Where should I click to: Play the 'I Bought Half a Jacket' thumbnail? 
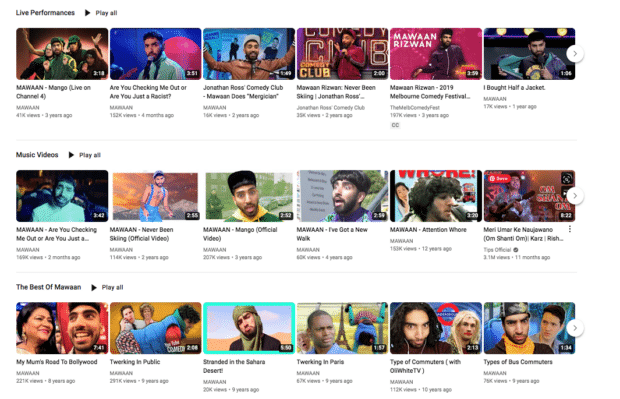click(x=529, y=54)
